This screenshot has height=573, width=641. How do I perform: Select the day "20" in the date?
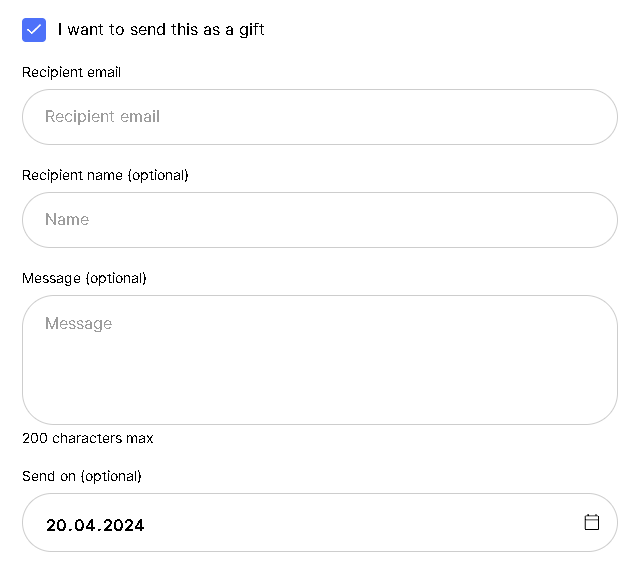pyautogui.click(x=56, y=525)
